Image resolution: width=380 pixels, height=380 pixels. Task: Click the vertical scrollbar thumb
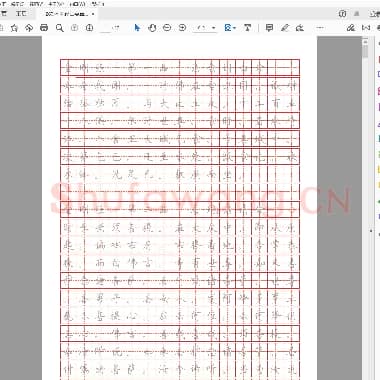(365, 51)
